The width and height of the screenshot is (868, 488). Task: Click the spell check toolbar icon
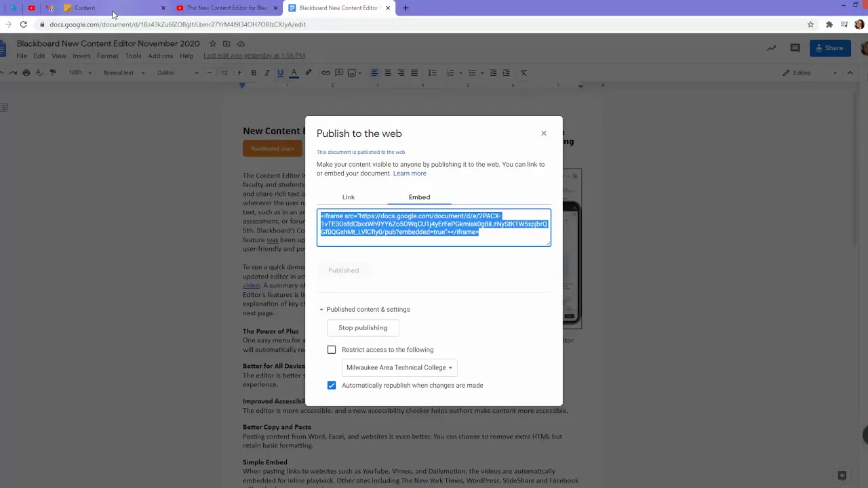[x=39, y=73]
